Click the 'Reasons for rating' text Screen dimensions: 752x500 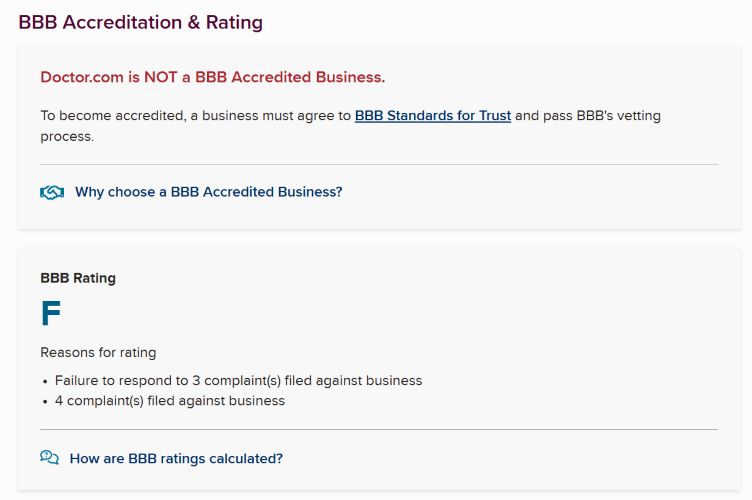pos(98,352)
